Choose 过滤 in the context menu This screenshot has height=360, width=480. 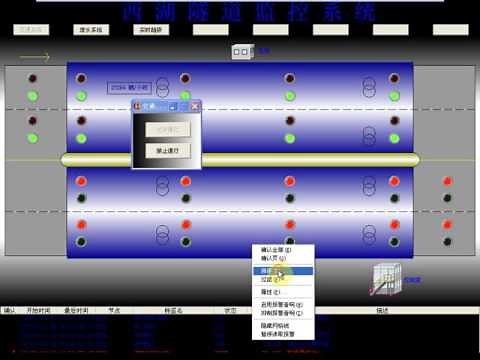(x=283, y=279)
